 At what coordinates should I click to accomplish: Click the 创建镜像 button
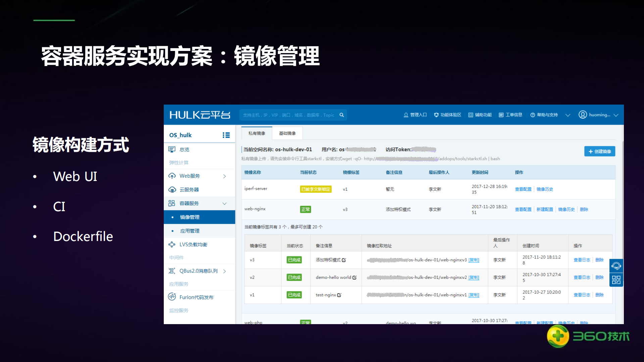(599, 151)
